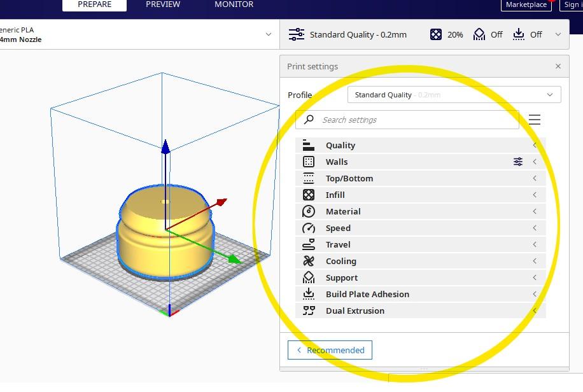Click the Build Plate Adhesion icon
583x392 pixels.
coord(309,294)
